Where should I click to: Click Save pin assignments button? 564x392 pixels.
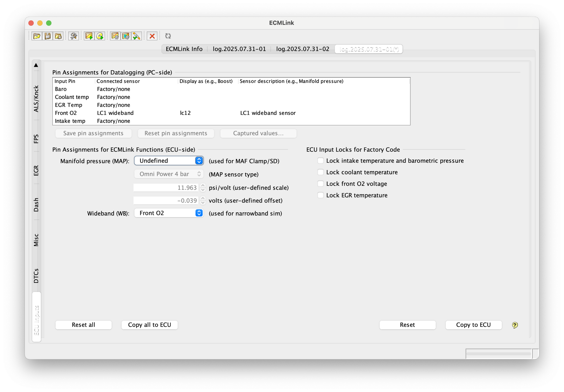pos(93,133)
